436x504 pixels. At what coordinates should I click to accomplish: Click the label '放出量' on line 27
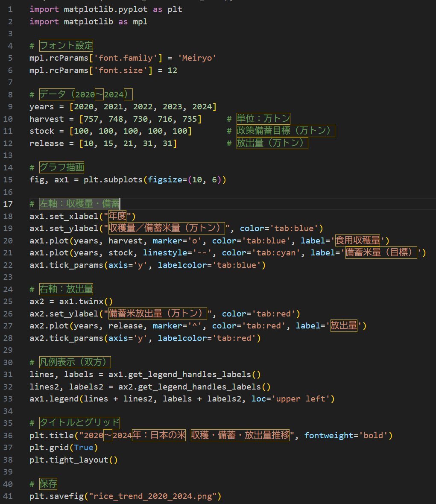click(344, 326)
